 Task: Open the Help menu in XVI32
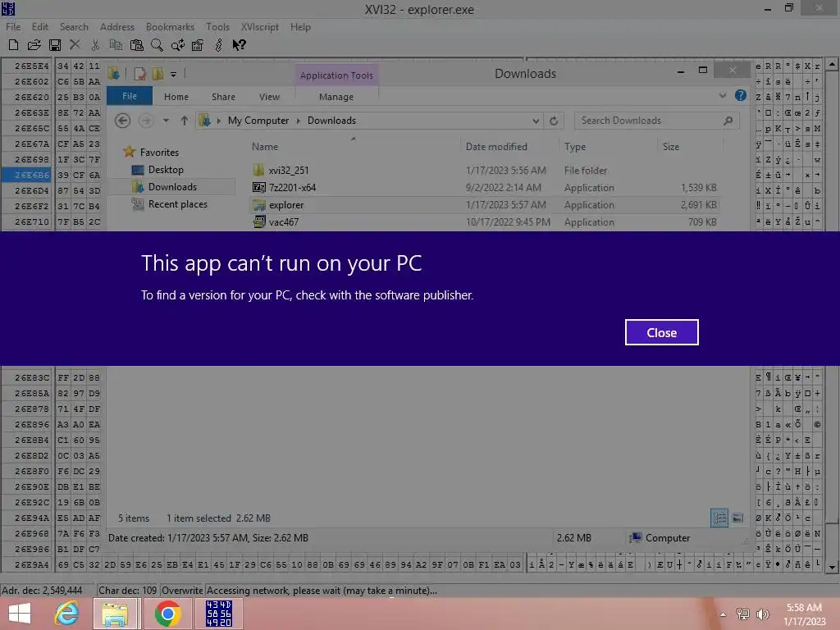pos(300,27)
